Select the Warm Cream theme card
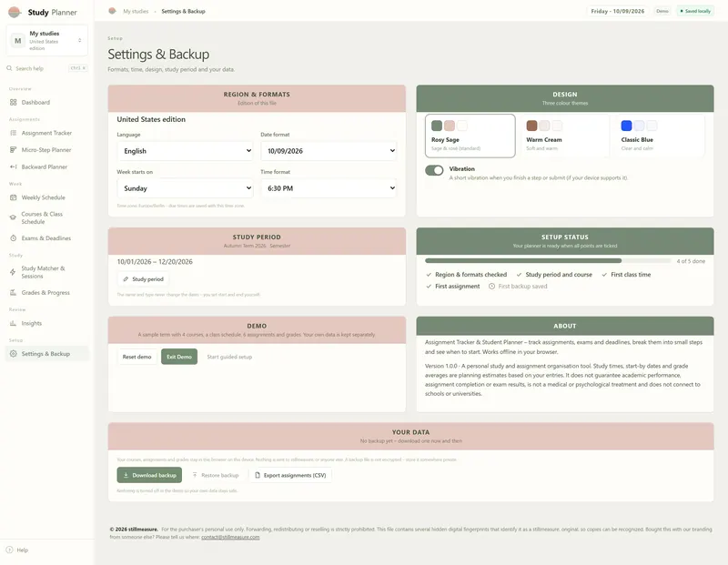 tap(564, 136)
